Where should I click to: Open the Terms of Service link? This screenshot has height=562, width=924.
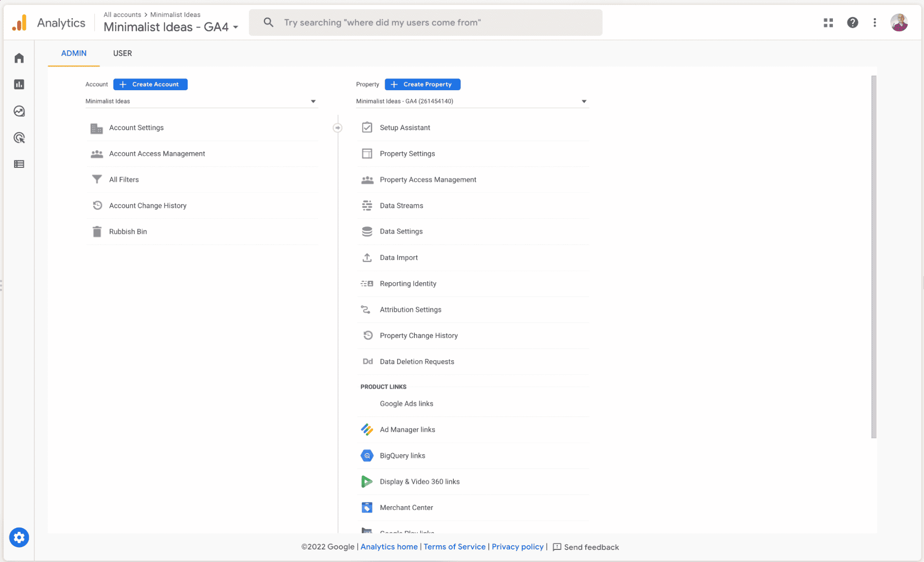click(x=454, y=547)
